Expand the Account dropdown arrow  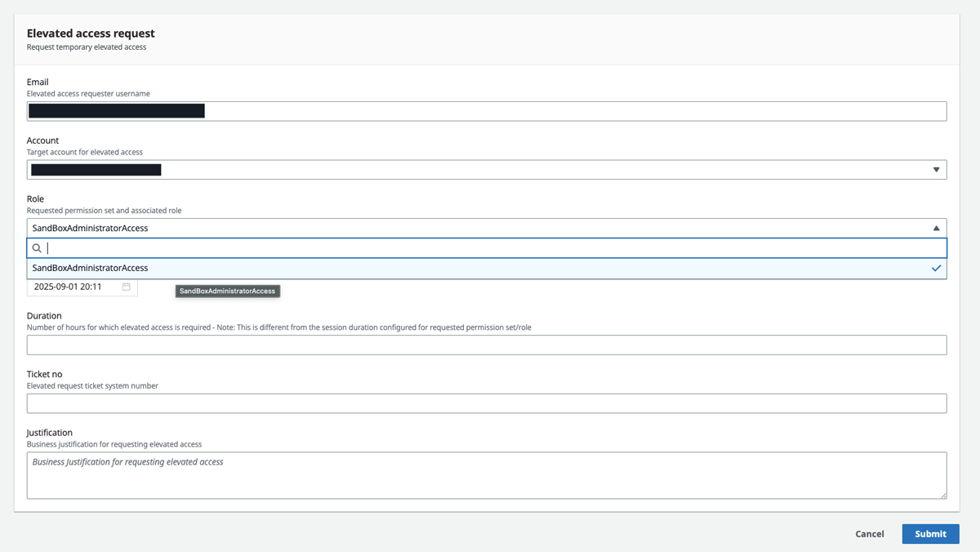coord(936,170)
